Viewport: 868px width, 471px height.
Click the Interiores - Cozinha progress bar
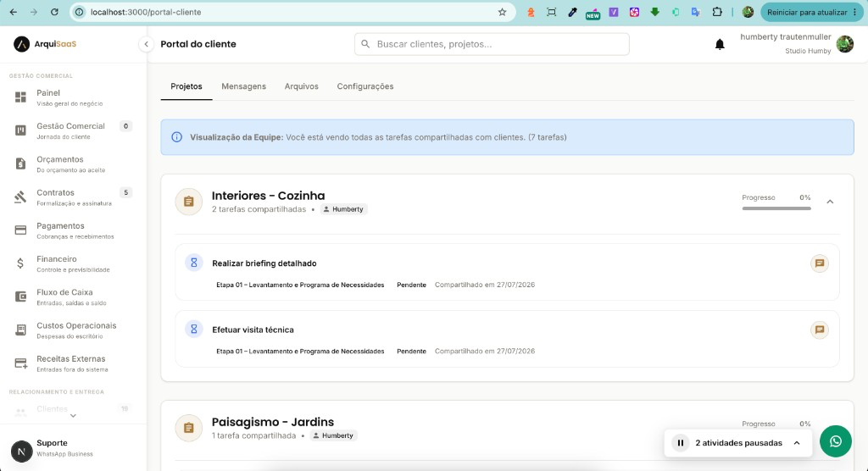776,208
